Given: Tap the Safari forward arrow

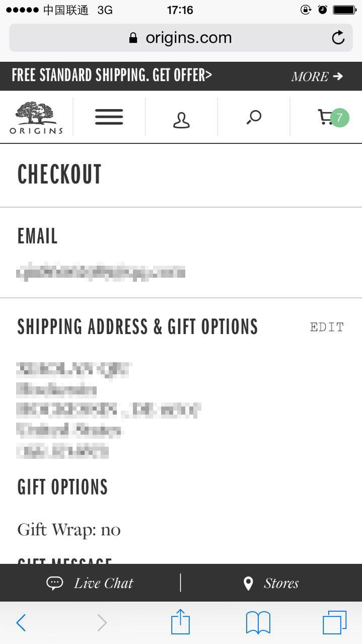Looking at the screenshot, I should [x=102, y=623].
